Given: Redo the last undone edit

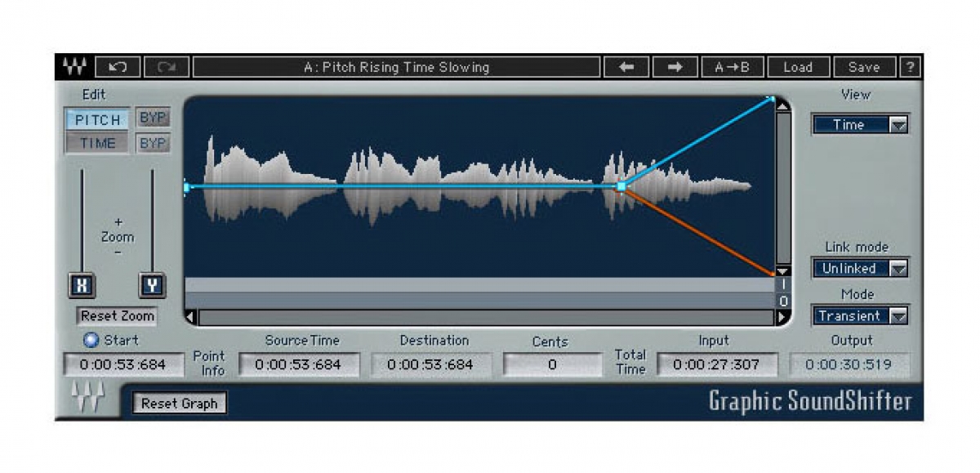Looking at the screenshot, I should 167,67.
